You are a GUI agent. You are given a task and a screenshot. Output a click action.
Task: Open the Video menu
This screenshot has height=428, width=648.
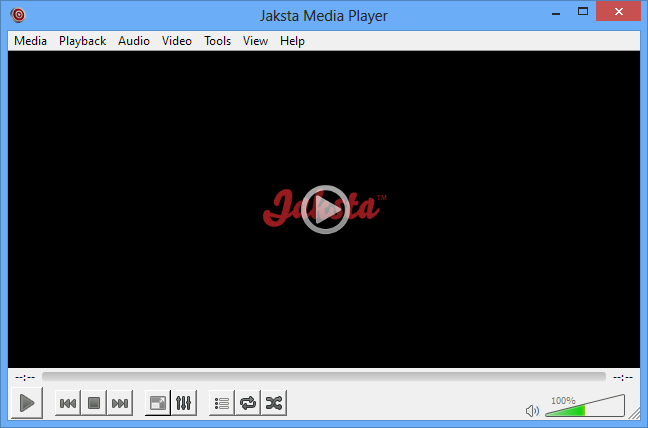coord(177,41)
